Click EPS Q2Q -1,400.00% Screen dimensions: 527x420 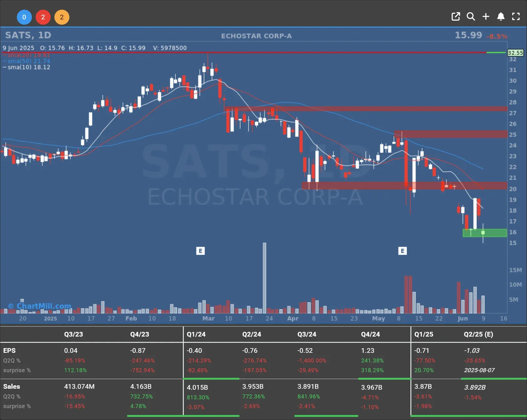coord(312,361)
